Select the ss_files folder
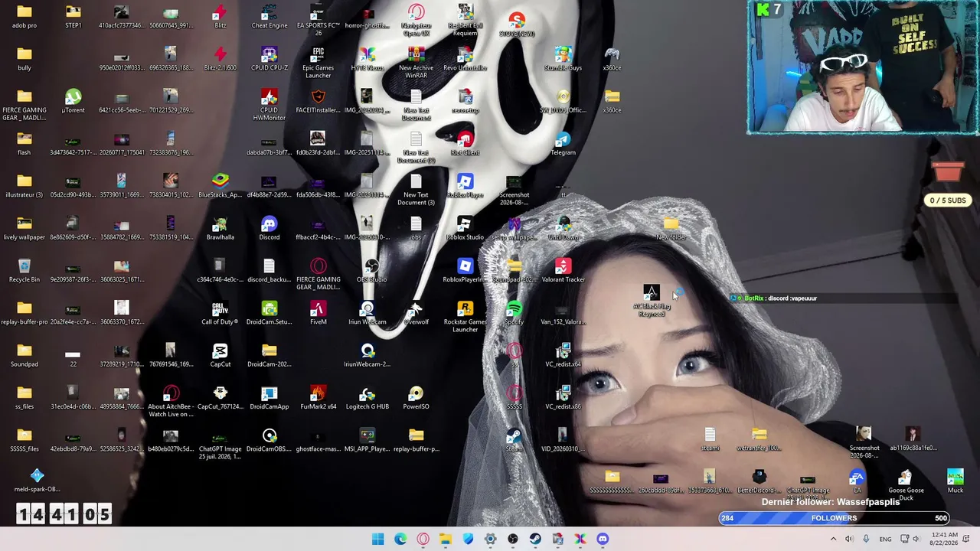980x551 pixels. click(24, 397)
